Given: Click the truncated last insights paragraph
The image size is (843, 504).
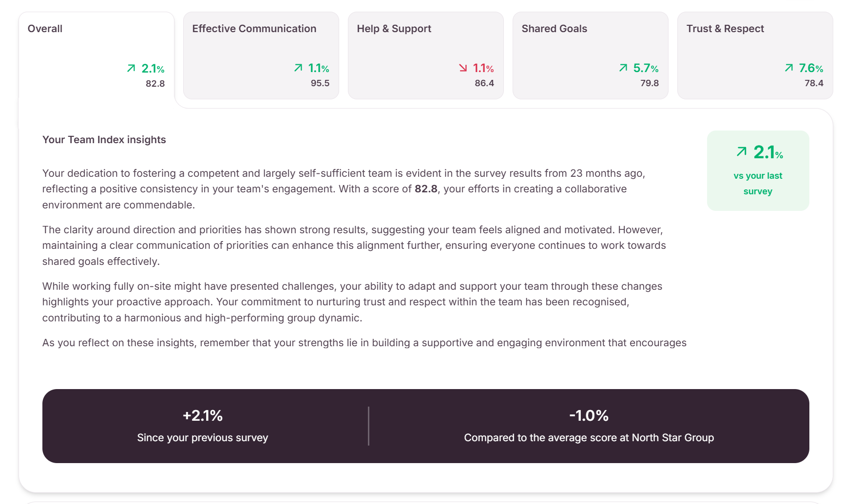Looking at the screenshot, I should coord(364,343).
